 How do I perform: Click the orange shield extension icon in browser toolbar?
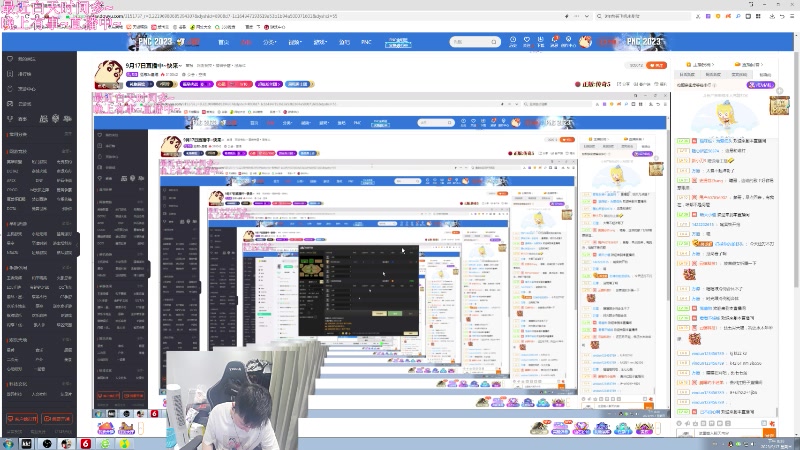pyautogui.click(x=718, y=16)
